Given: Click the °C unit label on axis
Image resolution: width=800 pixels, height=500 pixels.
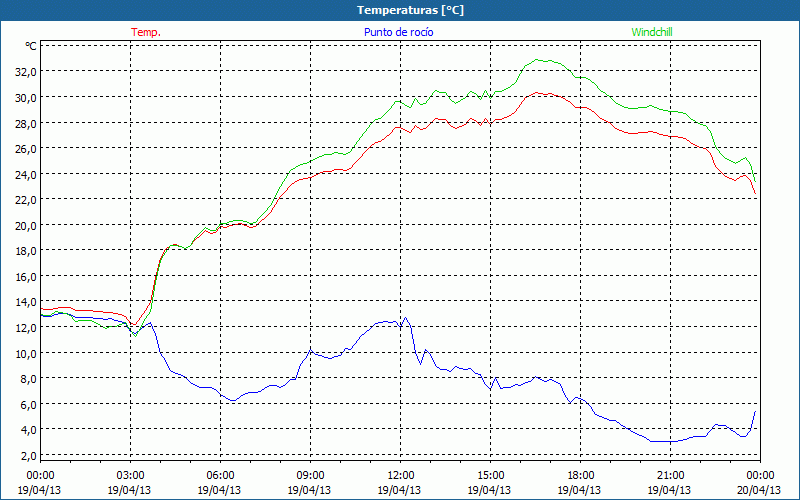Looking at the screenshot, I should pos(31,46).
